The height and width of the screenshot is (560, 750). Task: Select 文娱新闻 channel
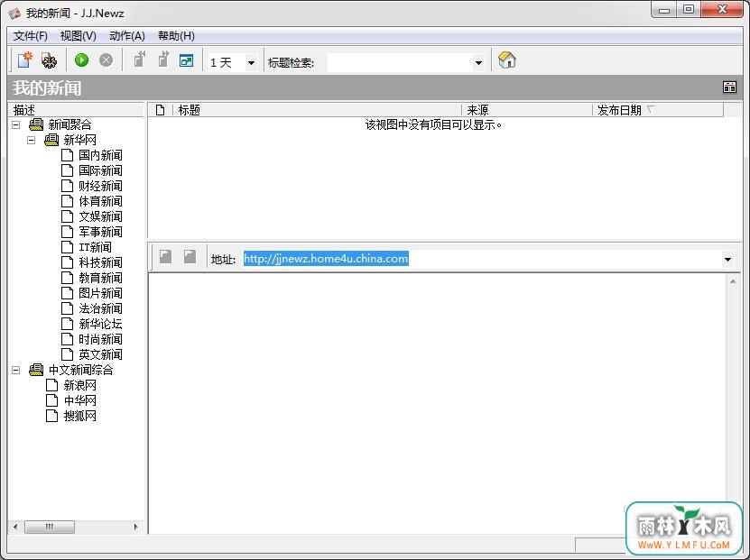(100, 216)
